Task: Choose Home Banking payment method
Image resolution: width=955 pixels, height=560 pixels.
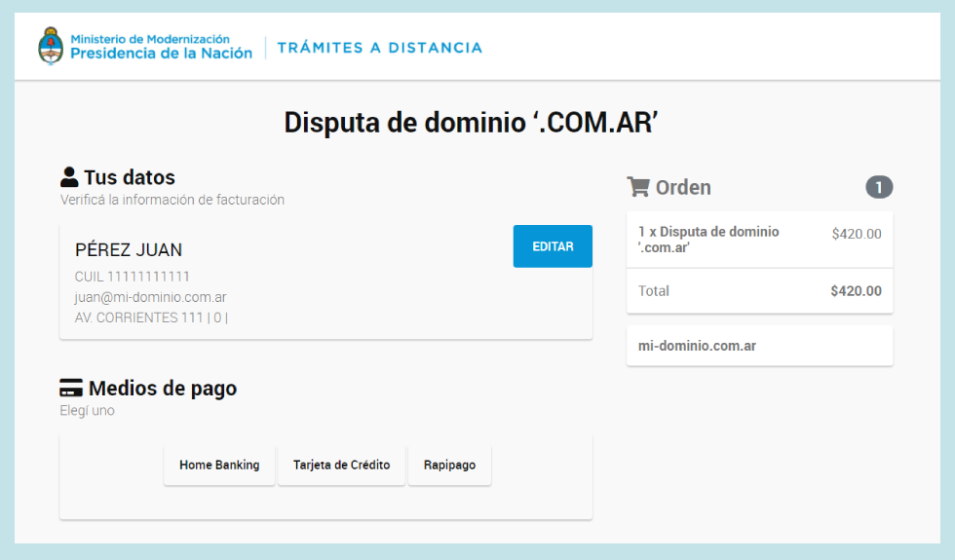Action: [x=219, y=466]
